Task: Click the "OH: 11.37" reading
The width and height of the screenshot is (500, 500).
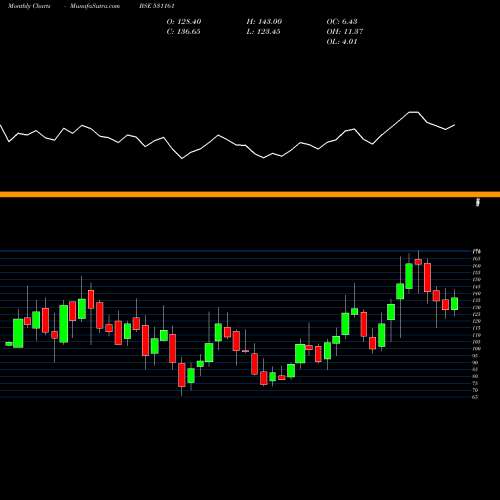Action: point(345,32)
